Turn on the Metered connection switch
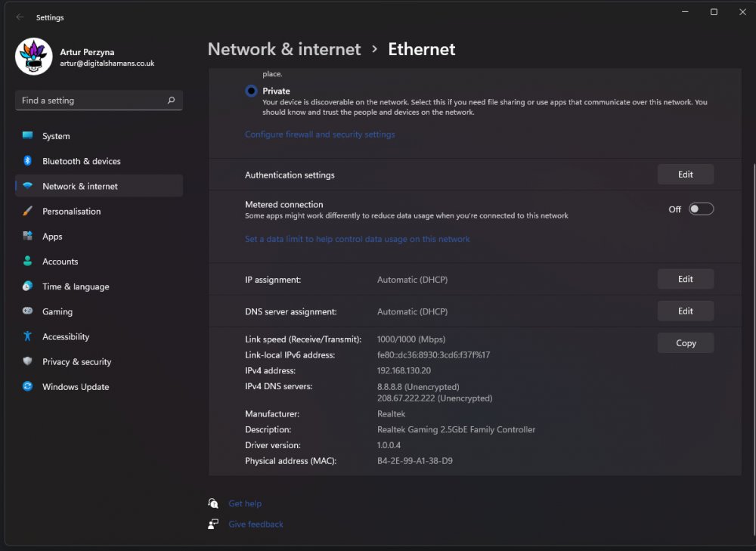Screen dimensions: 756x551 (x=701, y=209)
